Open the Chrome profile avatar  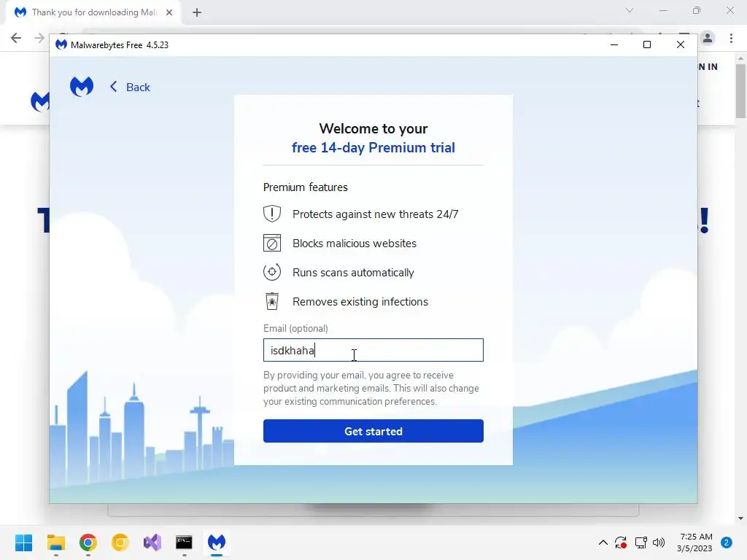[x=708, y=38]
